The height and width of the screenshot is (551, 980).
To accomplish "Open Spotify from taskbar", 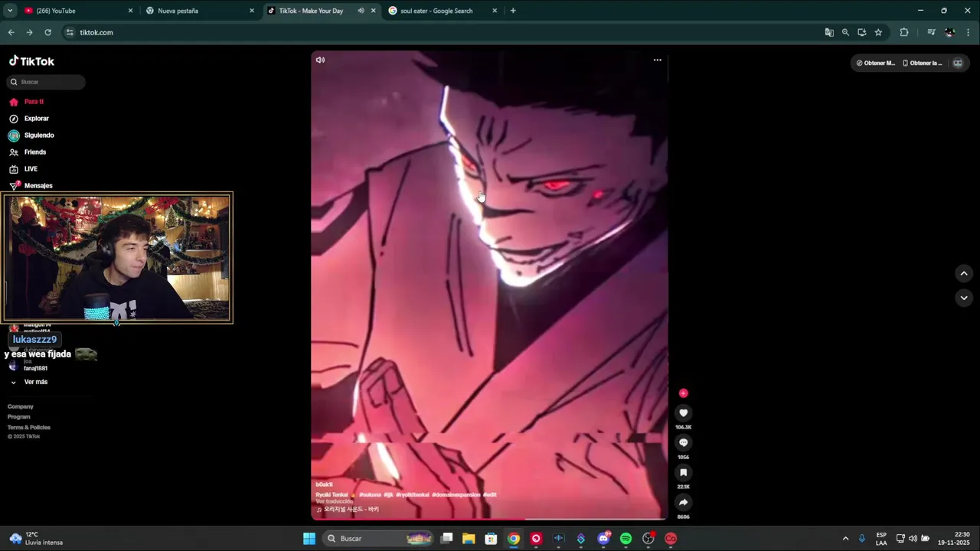I will click(x=626, y=539).
